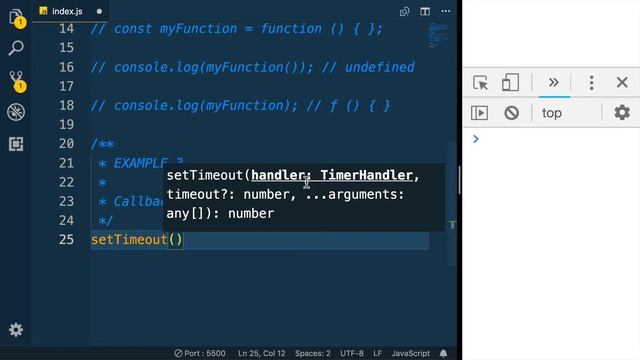Clear the console output
Screen dimensions: 640x360
click(511, 113)
